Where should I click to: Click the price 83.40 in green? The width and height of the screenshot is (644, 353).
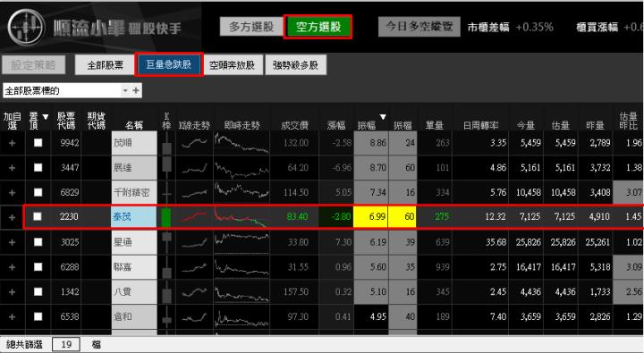tap(297, 216)
